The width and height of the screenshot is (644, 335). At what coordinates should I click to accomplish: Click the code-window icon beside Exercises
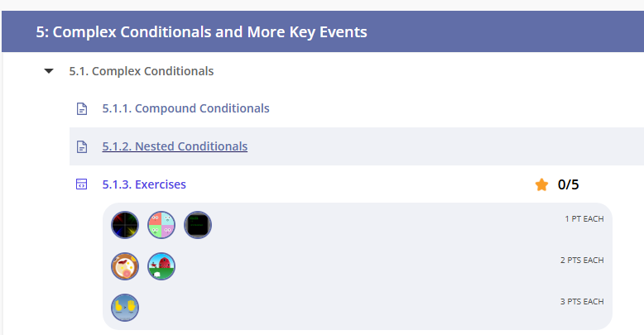point(81,184)
